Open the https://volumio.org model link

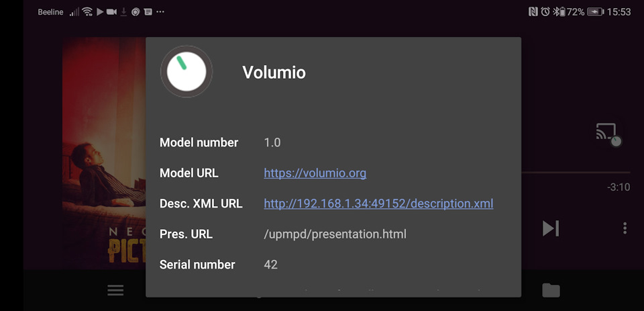[x=315, y=173]
